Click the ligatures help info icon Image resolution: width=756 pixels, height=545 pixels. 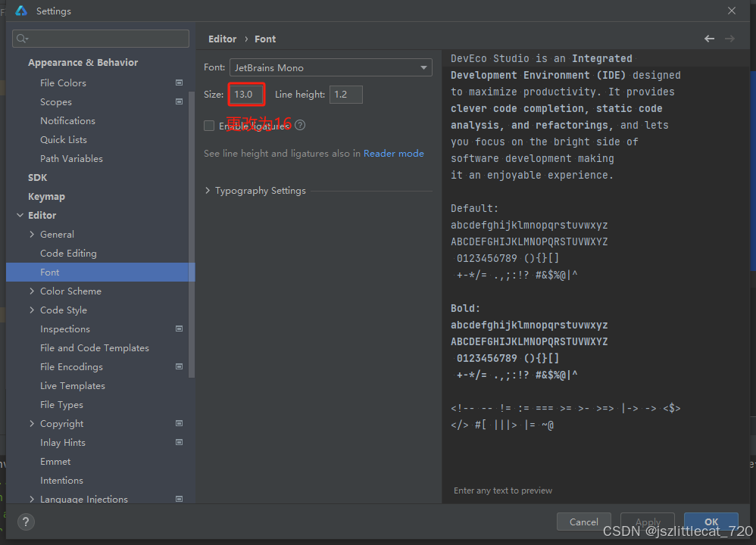click(x=301, y=126)
